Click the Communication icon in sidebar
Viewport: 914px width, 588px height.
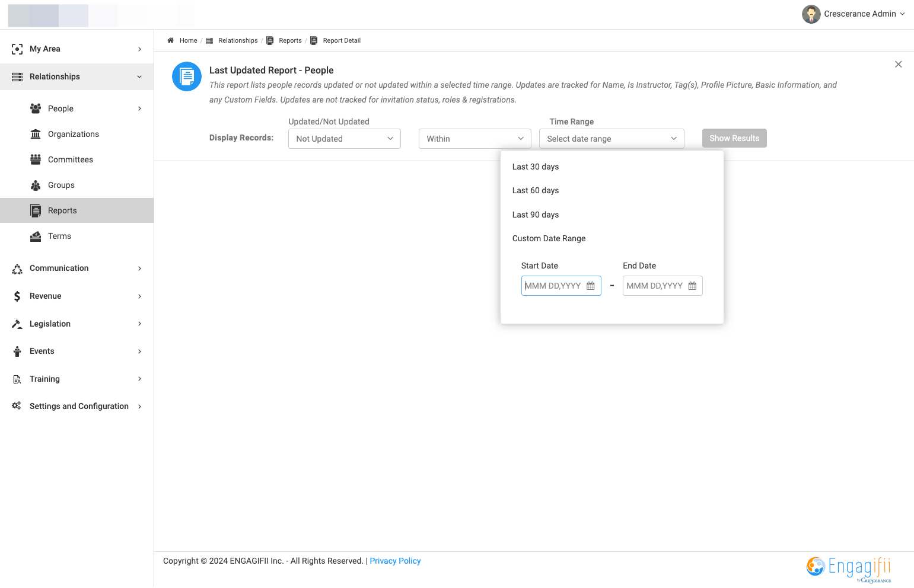[x=17, y=269]
